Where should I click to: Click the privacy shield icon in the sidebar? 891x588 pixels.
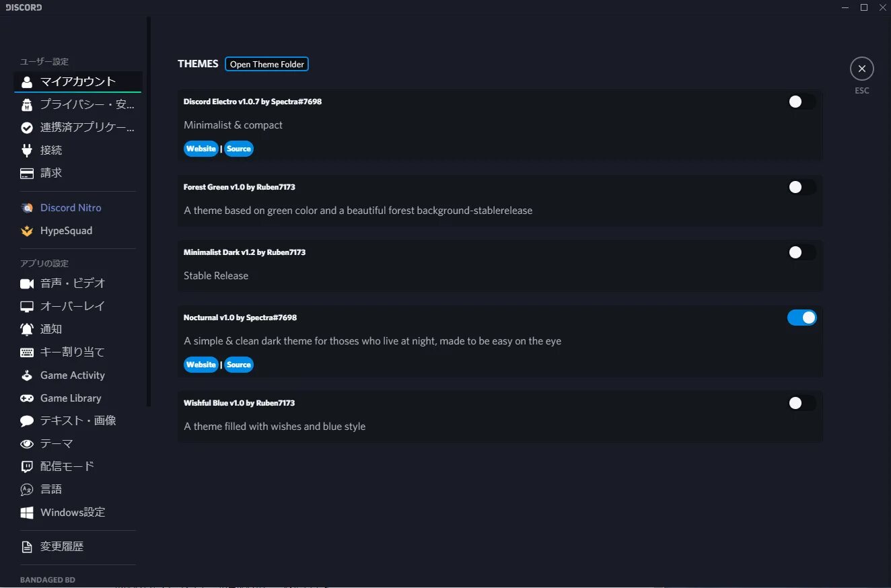point(27,105)
